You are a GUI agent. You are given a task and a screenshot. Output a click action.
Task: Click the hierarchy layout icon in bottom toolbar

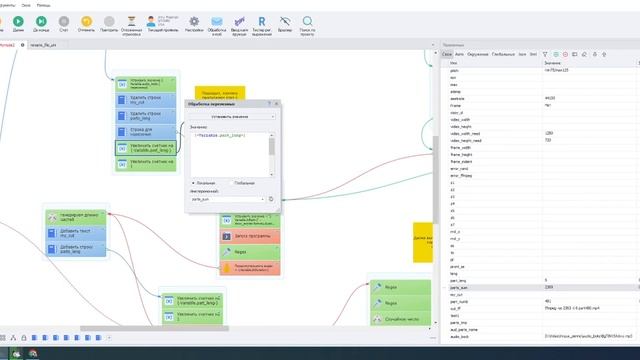point(13,338)
